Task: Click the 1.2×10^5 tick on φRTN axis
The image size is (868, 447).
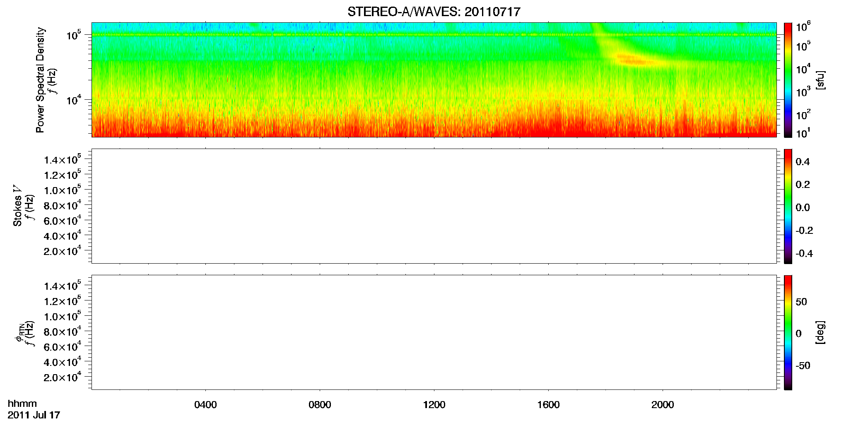Action: tap(63, 300)
